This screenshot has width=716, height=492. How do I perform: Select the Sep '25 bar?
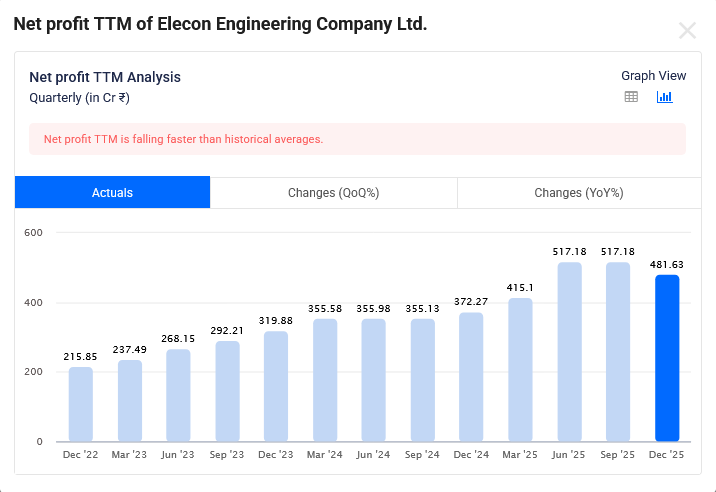pyautogui.click(x=618, y=352)
